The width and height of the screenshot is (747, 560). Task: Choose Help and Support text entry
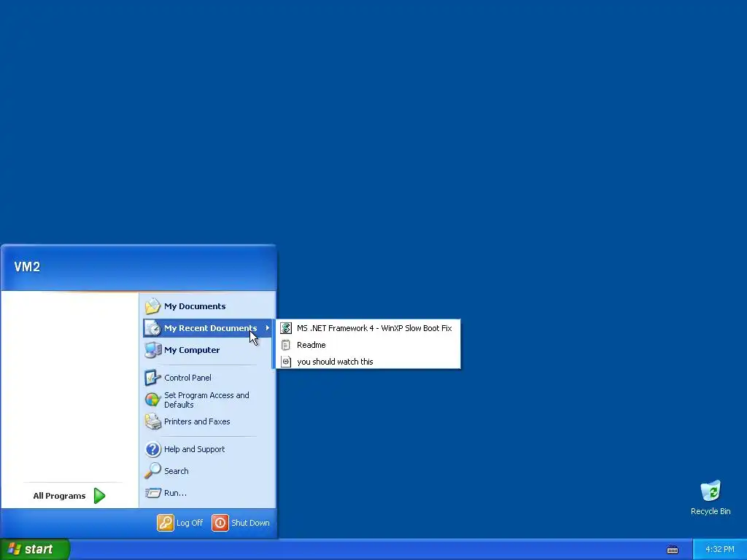point(194,449)
